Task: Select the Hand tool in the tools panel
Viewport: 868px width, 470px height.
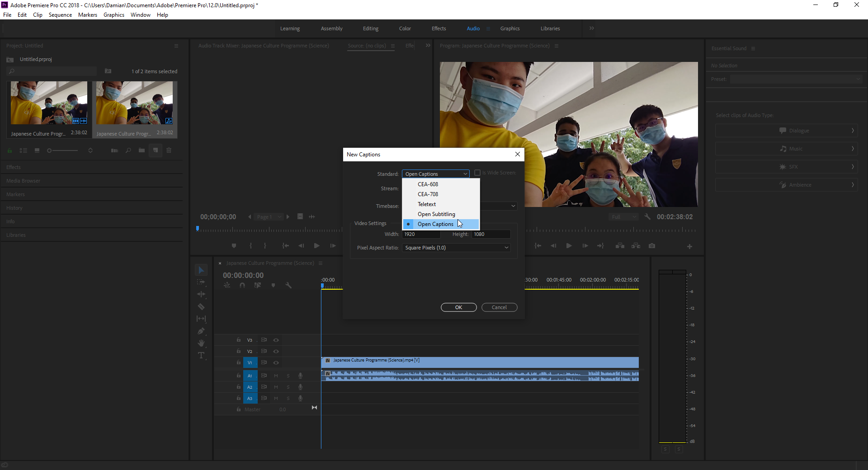Action: point(201,343)
